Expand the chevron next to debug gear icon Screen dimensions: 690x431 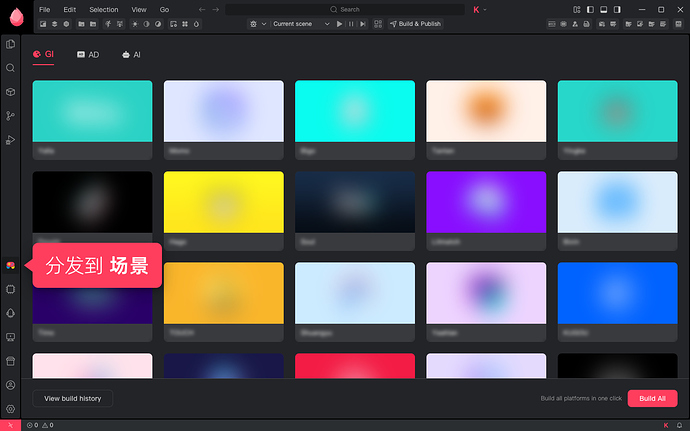(264, 24)
